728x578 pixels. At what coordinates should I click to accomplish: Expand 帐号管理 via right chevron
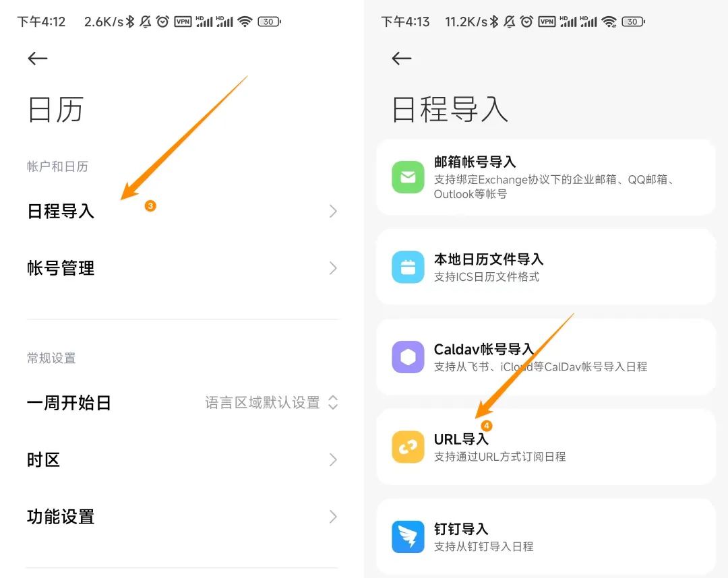[x=332, y=268]
